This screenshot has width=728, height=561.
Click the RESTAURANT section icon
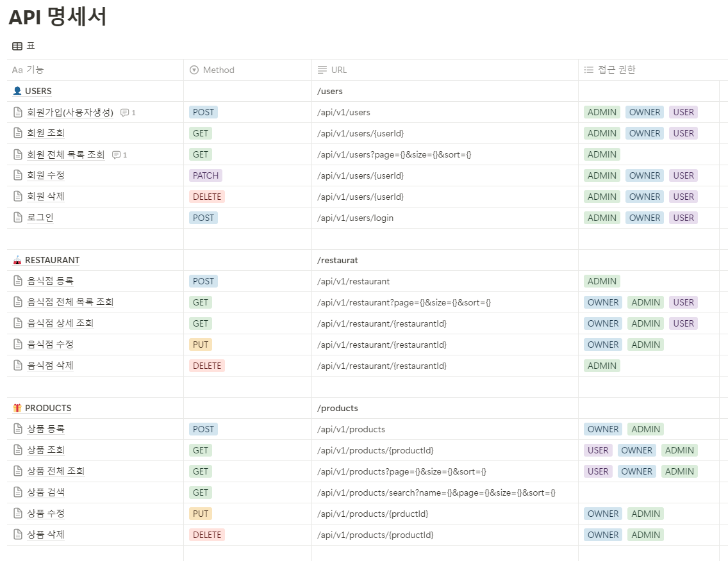point(17,260)
